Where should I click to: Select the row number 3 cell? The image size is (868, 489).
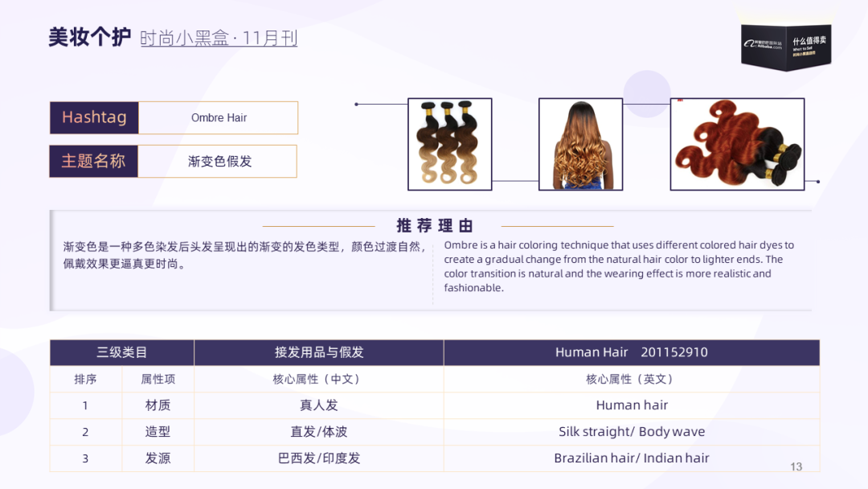(85, 458)
